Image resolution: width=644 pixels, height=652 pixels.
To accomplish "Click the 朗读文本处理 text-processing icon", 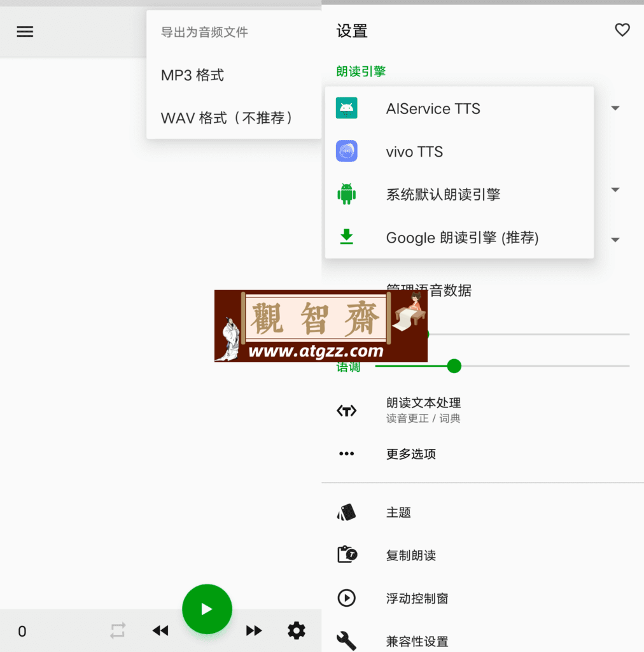I will pos(347,411).
